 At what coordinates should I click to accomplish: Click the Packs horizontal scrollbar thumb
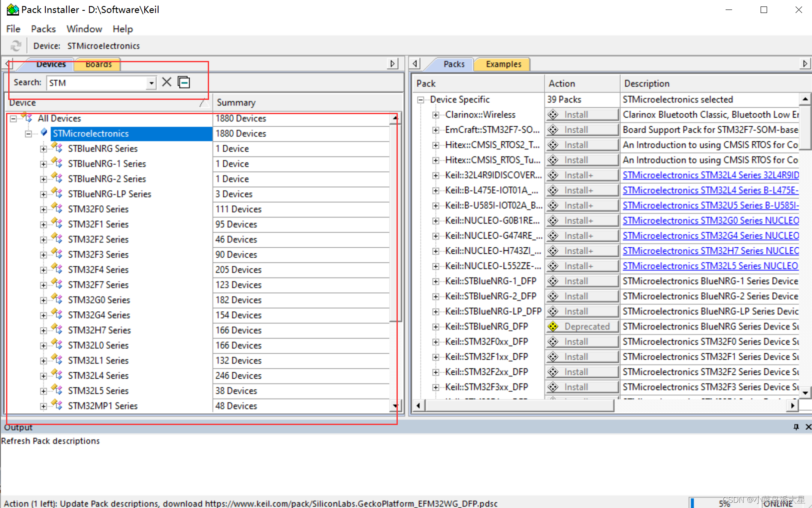pos(519,406)
